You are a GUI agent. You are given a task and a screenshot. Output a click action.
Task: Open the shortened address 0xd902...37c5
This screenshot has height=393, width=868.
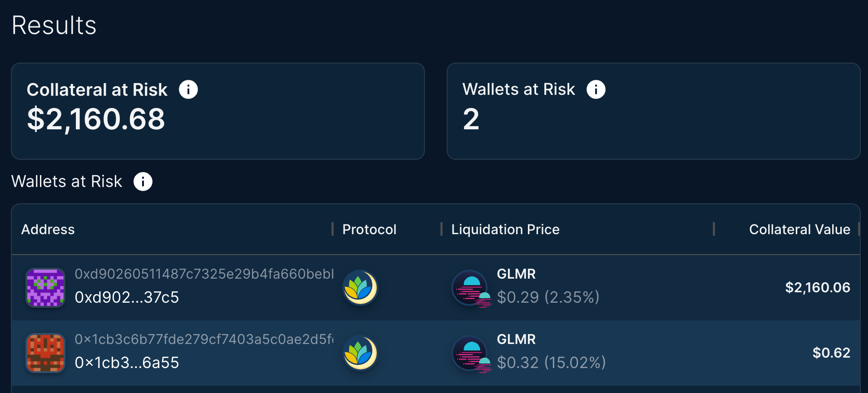pos(127,297)
